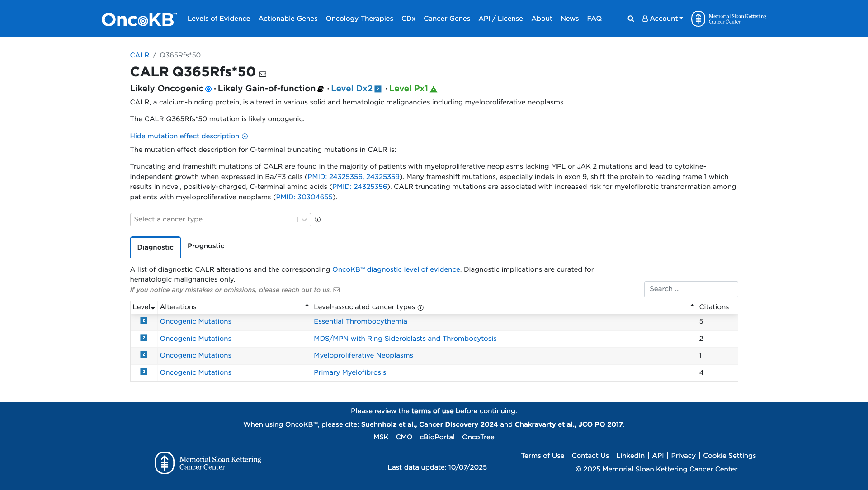Image resolution: width=868 pixels, height=490 pixels.
Task: Click the search magnifier icon in the navbar
Action: (x=630, y=19)
